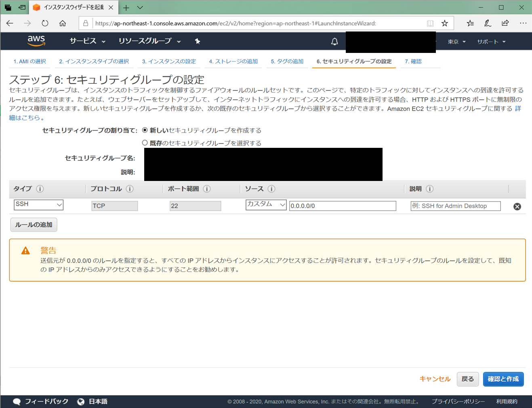This screenshot has width=532, height=408.
Task: Delete the SSH rule with the X icon
Action: click(517, 206)
